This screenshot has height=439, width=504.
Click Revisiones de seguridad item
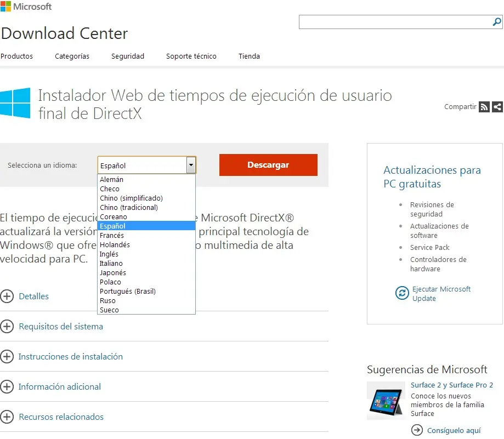[x=432, y=209]
